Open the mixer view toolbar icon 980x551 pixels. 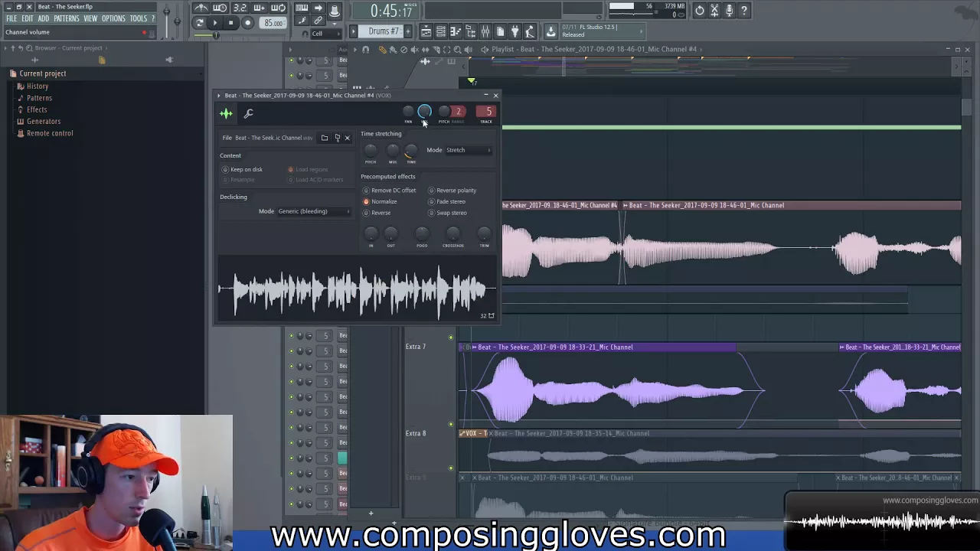(x=485, y=31)
